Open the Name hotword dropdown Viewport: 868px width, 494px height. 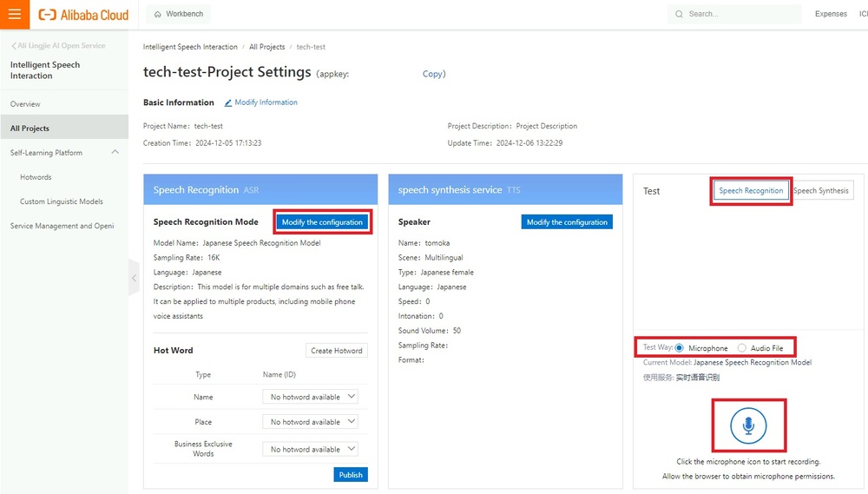point(310,397)
